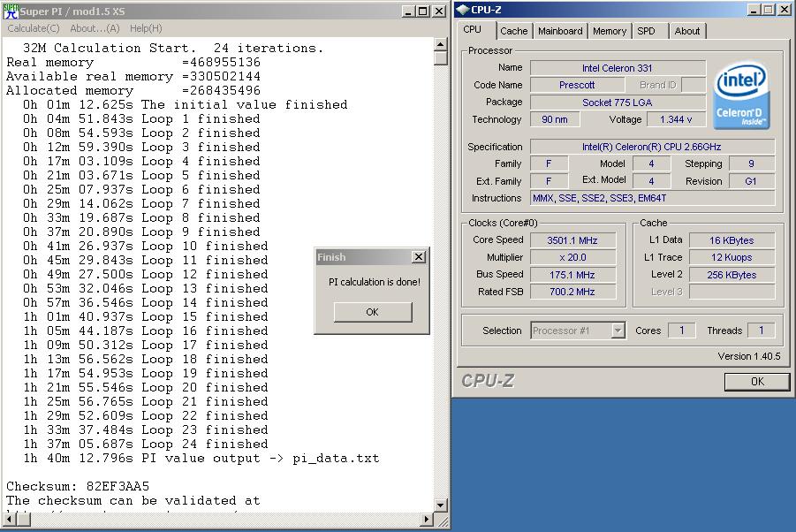796x532 pixels.
Task: Click the vertical scrollbar up arrow
Action: click(x=441, y=45)
